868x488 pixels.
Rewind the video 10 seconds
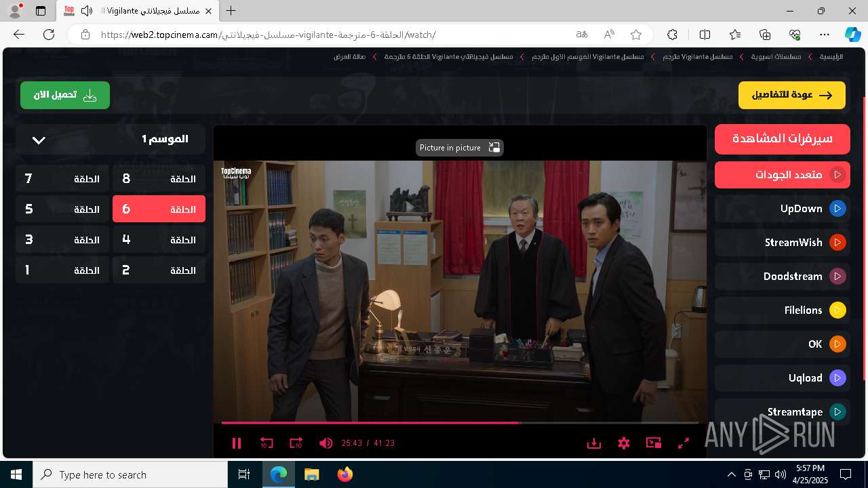267,443
